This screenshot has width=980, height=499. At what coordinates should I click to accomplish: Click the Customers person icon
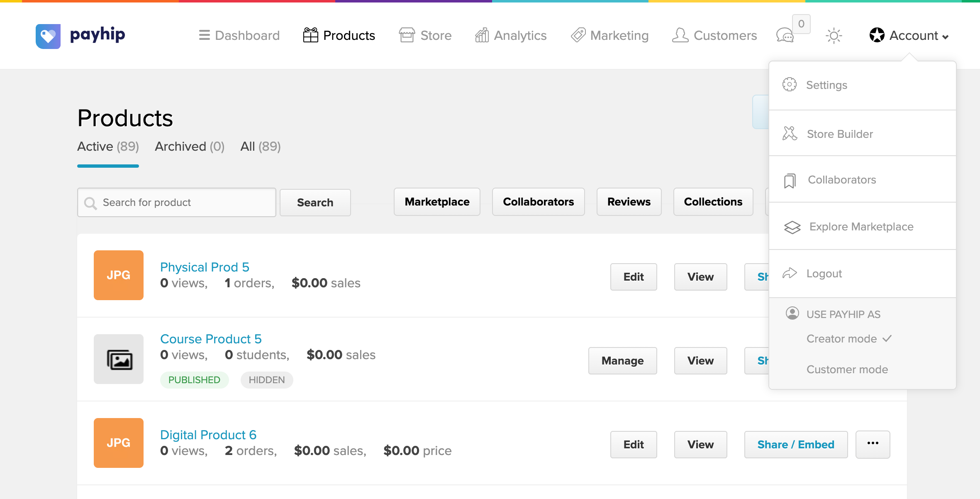(680, 35)
